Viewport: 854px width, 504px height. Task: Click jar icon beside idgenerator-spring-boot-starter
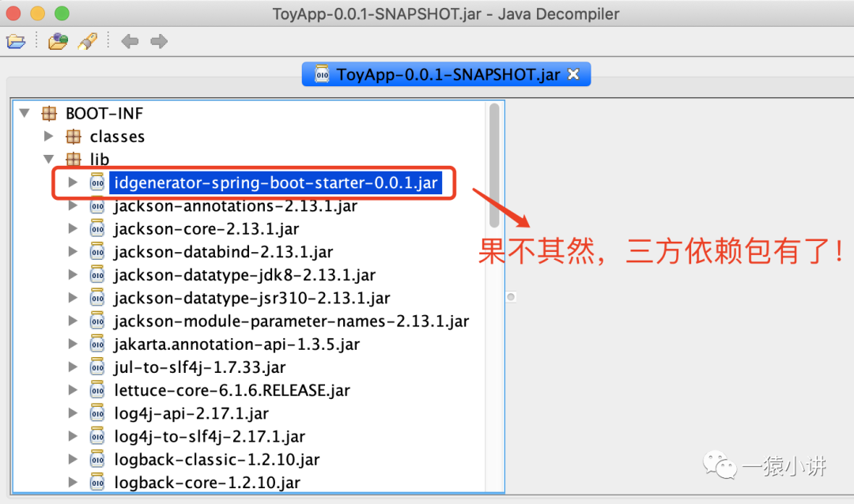point(97,182)
